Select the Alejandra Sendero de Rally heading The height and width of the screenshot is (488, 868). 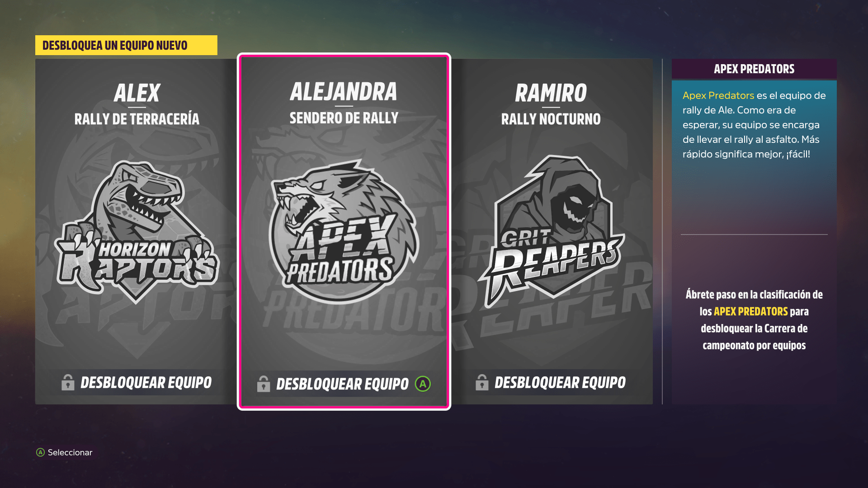click(344, 103)
